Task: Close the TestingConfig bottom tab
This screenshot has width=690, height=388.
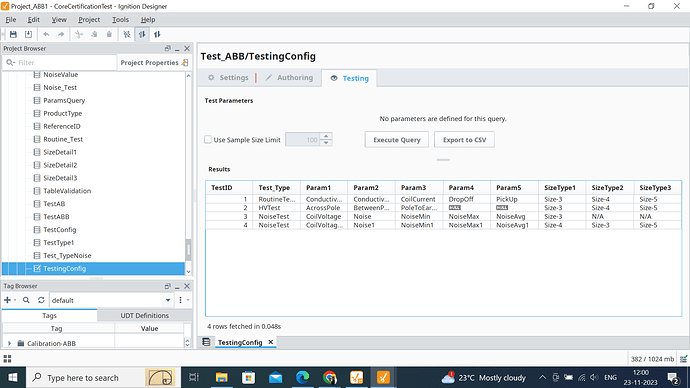Action: point(271,342)
